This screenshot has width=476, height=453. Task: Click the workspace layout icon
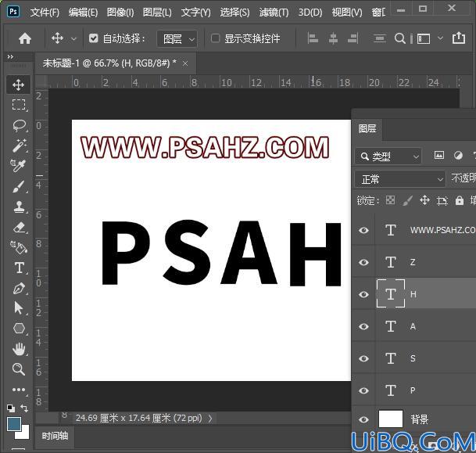click(424, 38)
